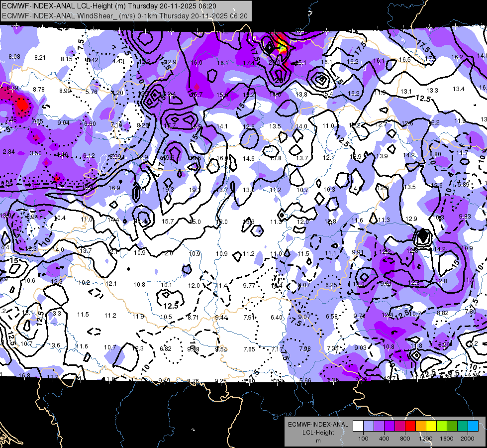Screen dimensions: 487x448
Task: Click the magenta swatch in the legend
Action: [x=400, y=426]
